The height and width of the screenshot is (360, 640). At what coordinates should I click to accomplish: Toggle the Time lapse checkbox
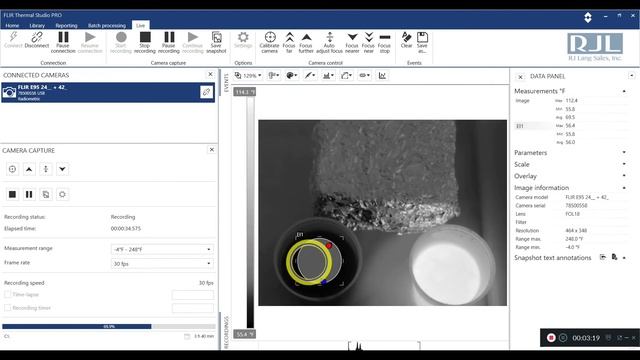click(7, 294)
